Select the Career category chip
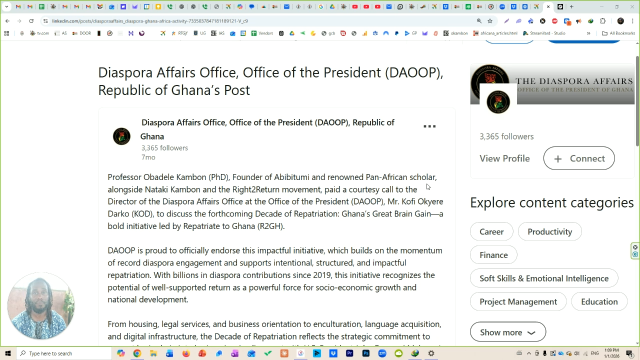The image size is (640, 360). click(x=491, y=232)
